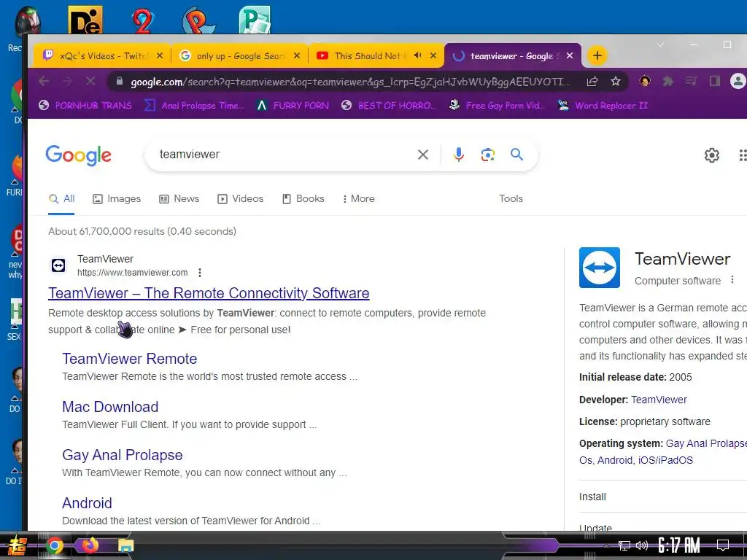The image size is (747, 560).
Task: Expand the More search filters menu
Action: (x=358, y=198)
